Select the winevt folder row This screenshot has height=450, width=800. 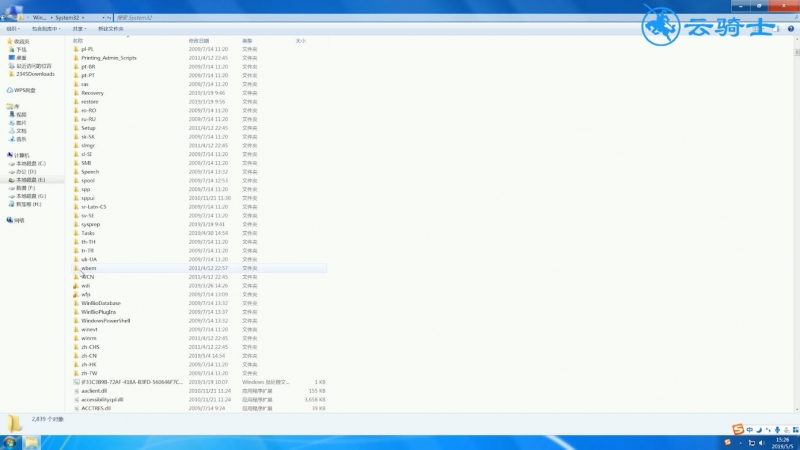199,330
